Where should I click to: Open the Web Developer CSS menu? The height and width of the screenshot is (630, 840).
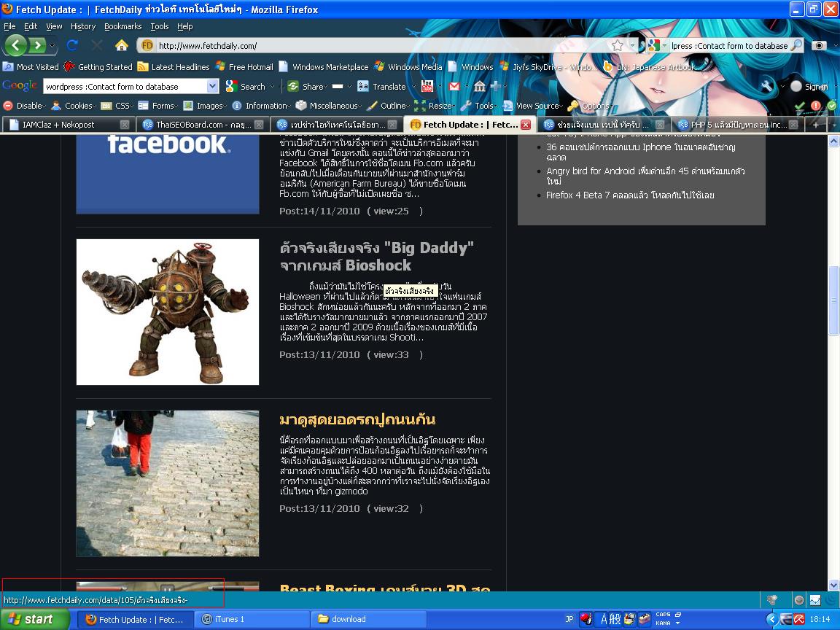tap(117, 106)
